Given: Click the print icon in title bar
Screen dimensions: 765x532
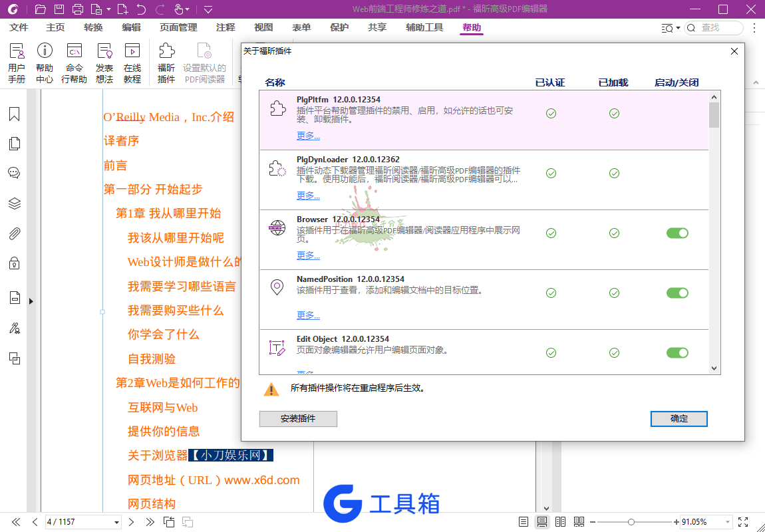Looking at the screenshot, I should 78,9.
